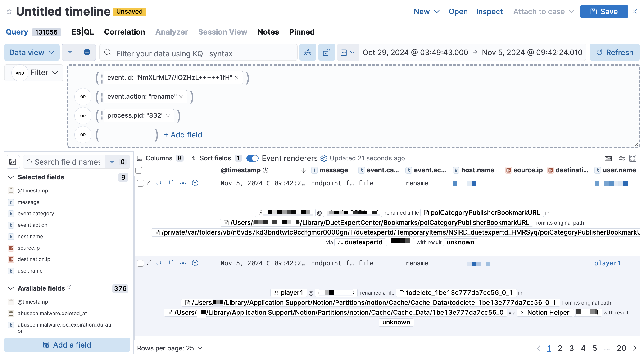Open the Data view dropdown
Viewport: 644px width, 354px height.
(x=32, y=52)
